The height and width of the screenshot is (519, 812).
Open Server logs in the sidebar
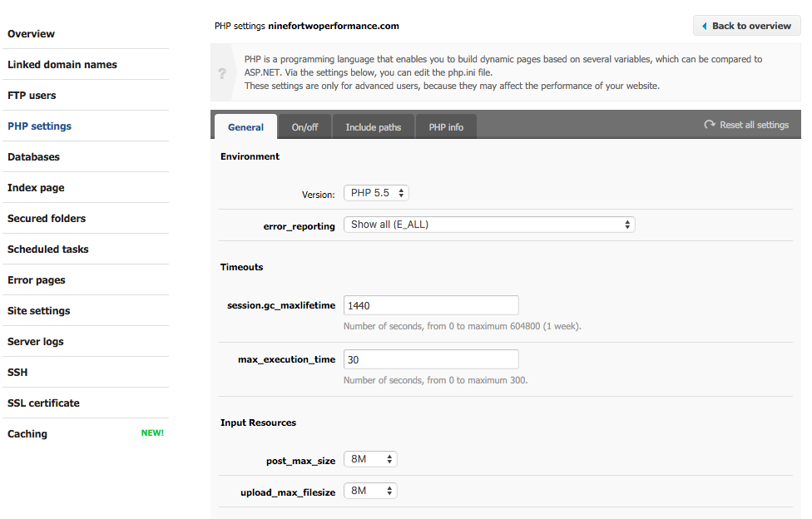pyautogui.click(x=35, y=341)
